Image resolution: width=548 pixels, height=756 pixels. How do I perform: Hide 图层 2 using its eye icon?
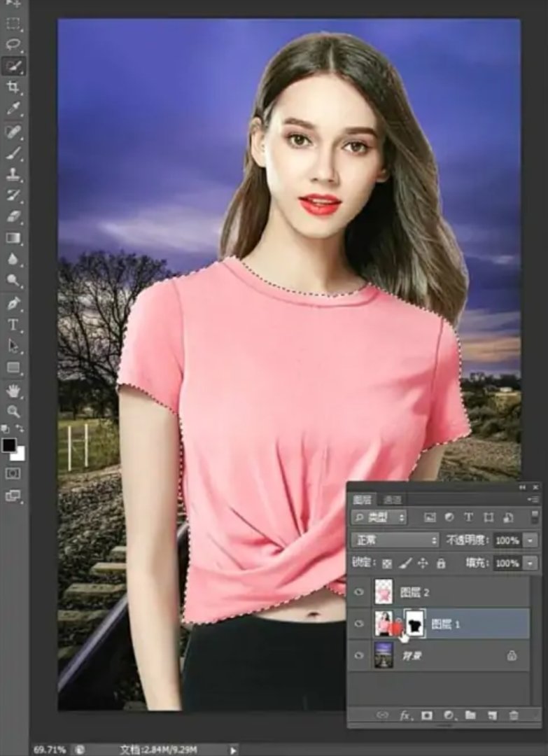pyautogui.click(x=359, y=592)
